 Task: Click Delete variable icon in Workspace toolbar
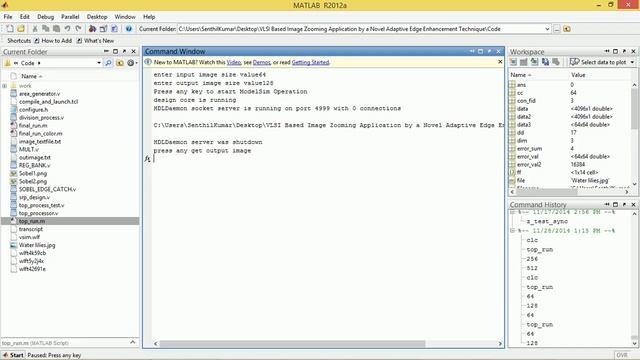[556, 62]
